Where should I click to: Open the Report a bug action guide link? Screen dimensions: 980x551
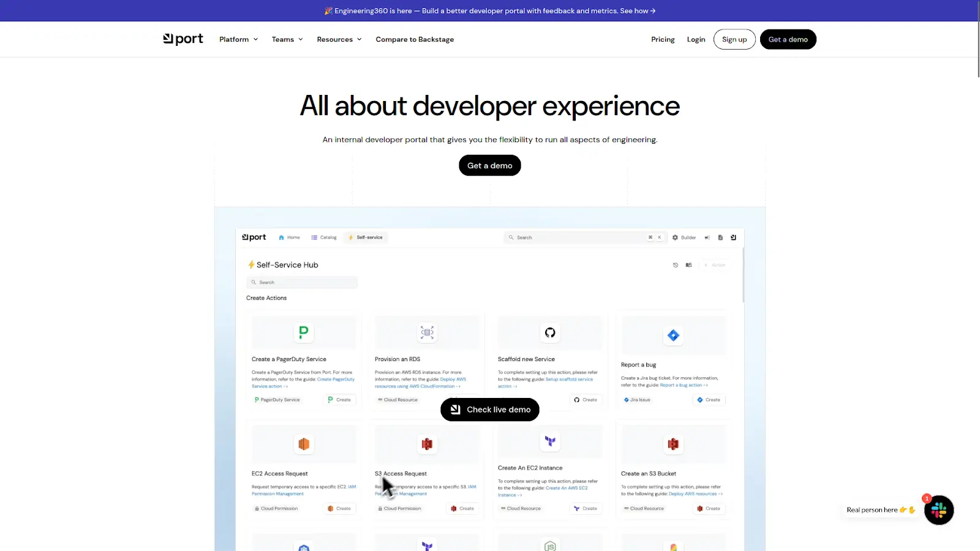683,385
